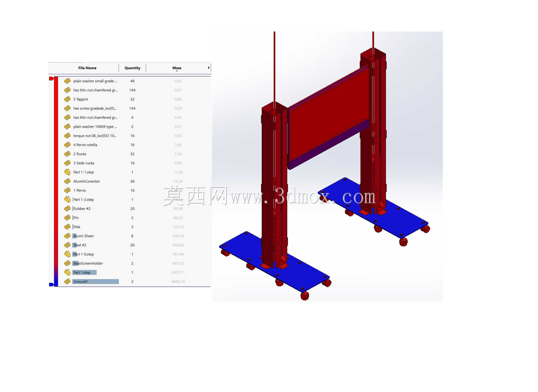Open column options arrow right of Mass
Screen dimensions: 538x392
click(208, 68)
